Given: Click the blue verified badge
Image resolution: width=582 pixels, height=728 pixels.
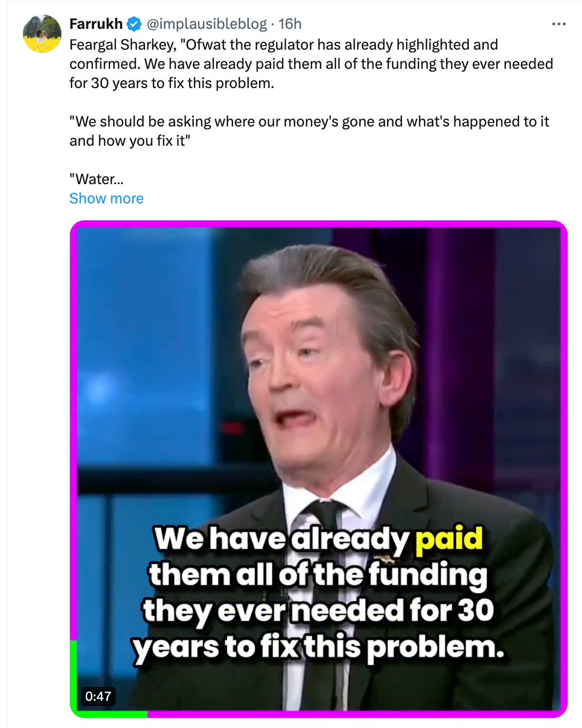Looking at the screenshot, I should click(134, 24).
